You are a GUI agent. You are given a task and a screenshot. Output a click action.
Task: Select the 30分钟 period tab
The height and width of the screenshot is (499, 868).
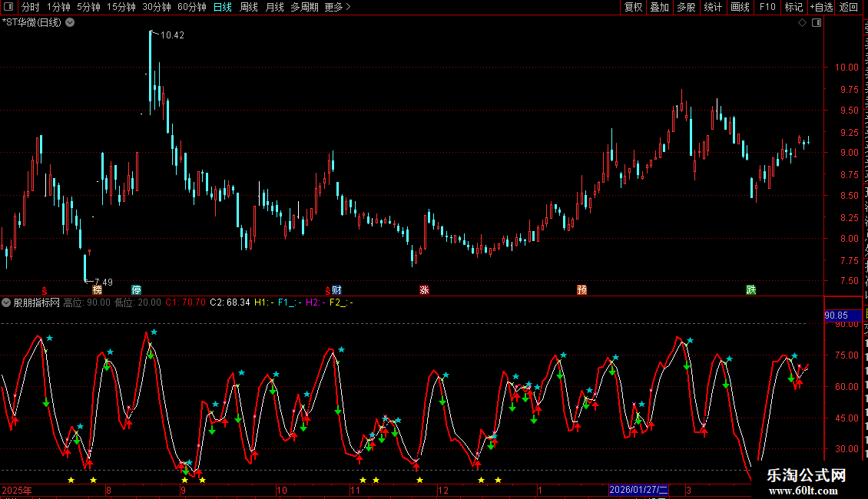157,7
